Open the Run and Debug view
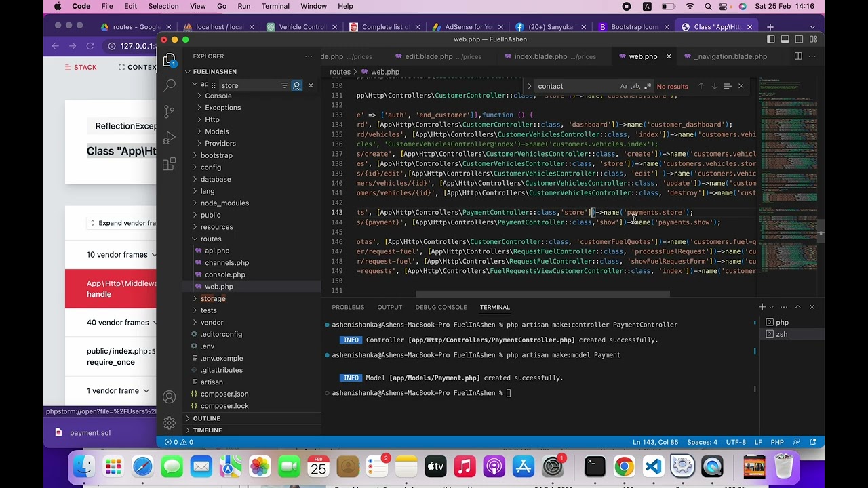Image resolution: width=868 pixels, height=488 pixels. click(x=170, y=138)
